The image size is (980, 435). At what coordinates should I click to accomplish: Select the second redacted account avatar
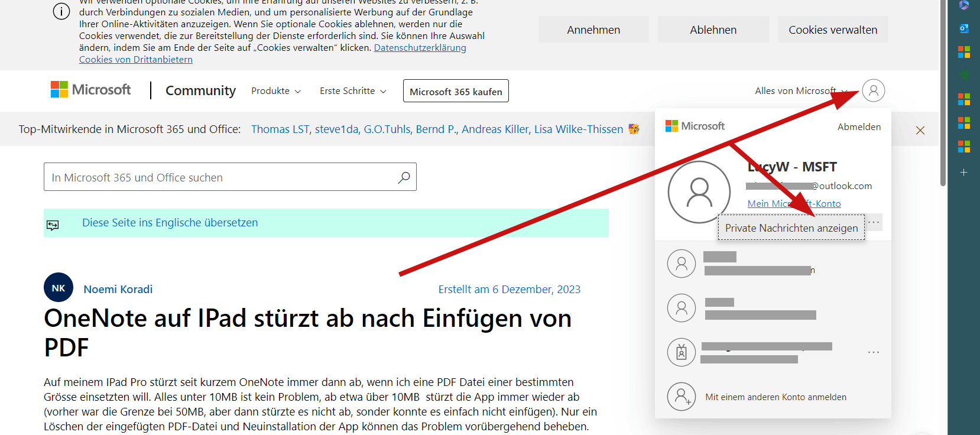click(x=682, y=308)
